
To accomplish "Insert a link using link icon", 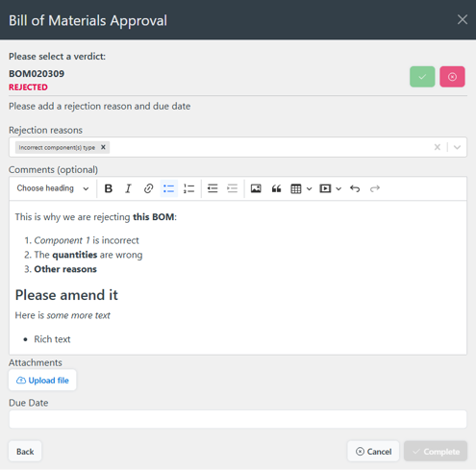I will [148, 188].
